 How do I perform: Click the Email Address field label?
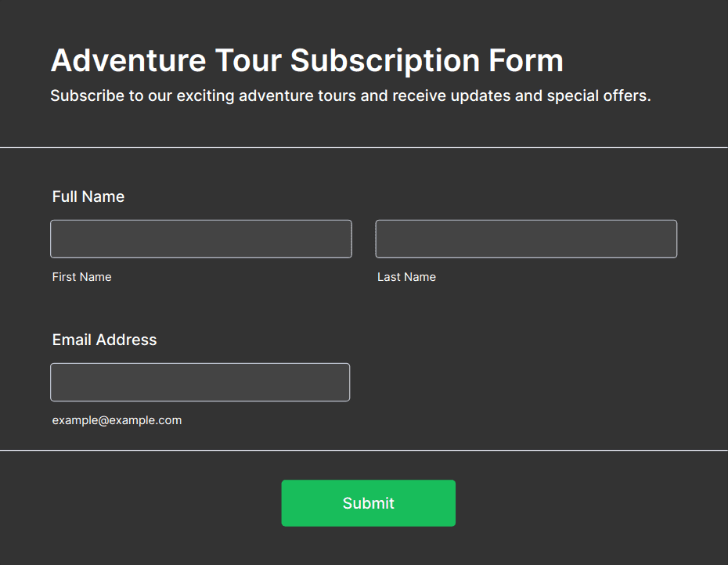(104, 340)
